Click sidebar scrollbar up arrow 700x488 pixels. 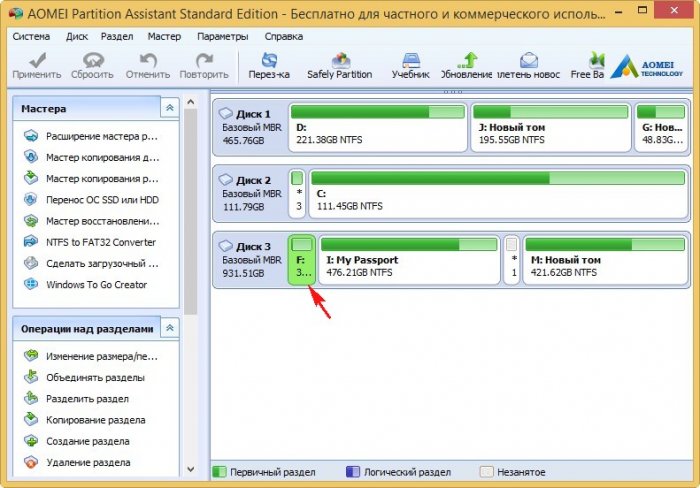click(x=191, y=102)
